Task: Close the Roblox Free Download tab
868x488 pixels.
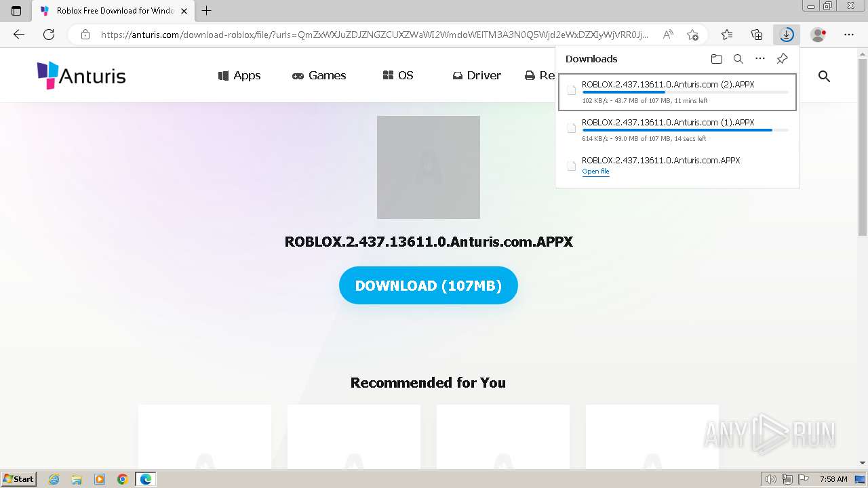Action: pos(184,11)
